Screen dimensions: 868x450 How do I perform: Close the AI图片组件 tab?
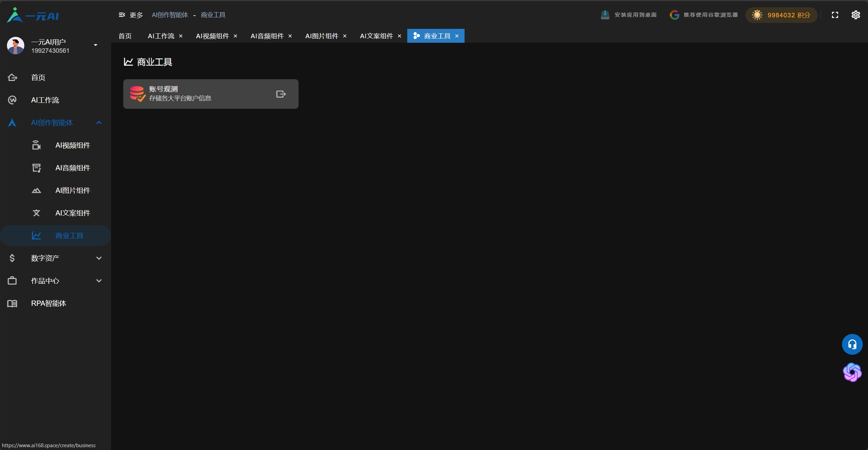coord(345,36)
